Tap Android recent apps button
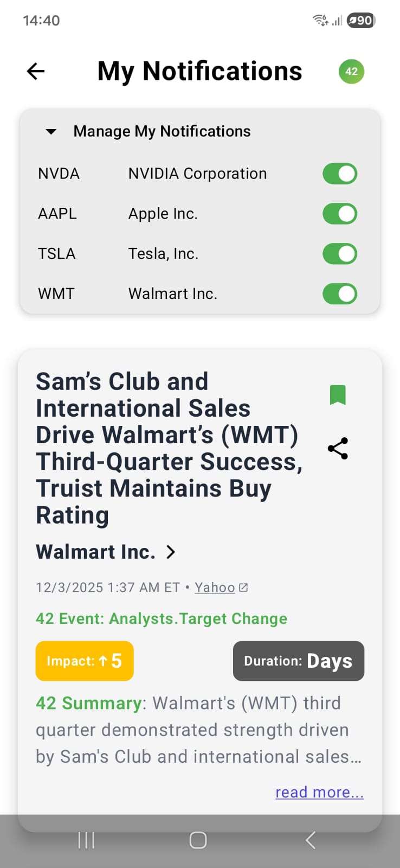400x868 pixels. (x=86, y=840)
